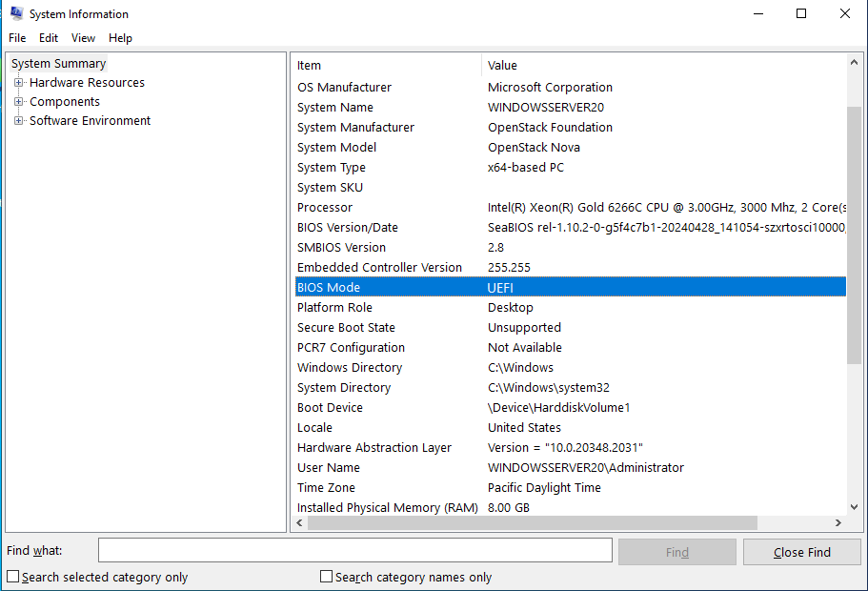Select the Boot Device row
Image resolution: width=868 pixels, height=591 pixels.
click(570, 407)
